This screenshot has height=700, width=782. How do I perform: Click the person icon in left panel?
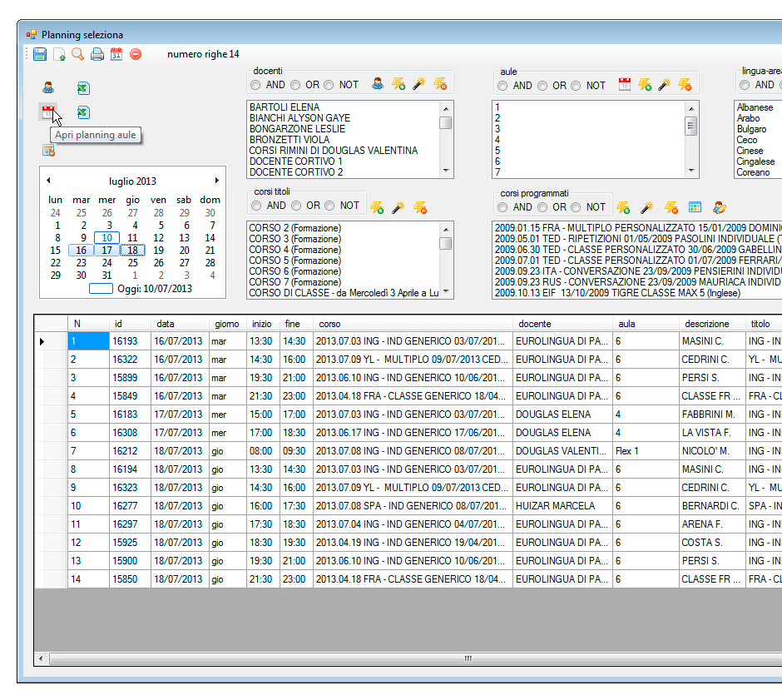tap(48, 88)
